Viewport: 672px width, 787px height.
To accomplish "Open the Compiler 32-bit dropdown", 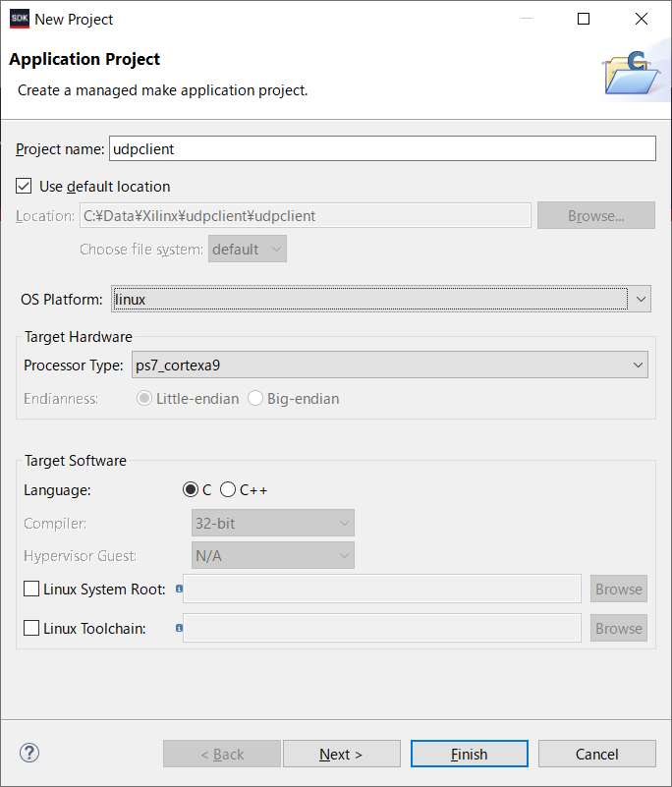I will pyautogui.click(x=273, y=523).
